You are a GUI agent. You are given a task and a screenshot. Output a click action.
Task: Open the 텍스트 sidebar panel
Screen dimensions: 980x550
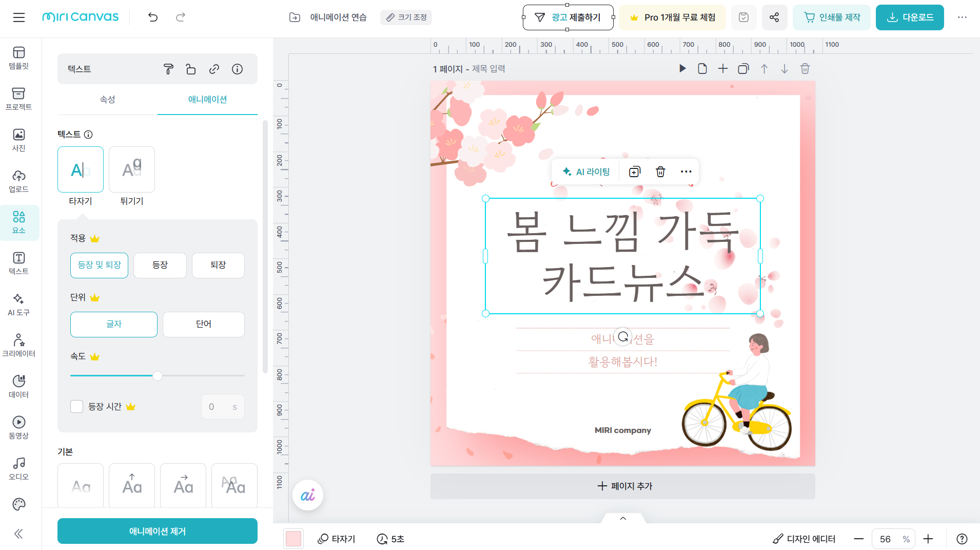click(x=19, y=263)
